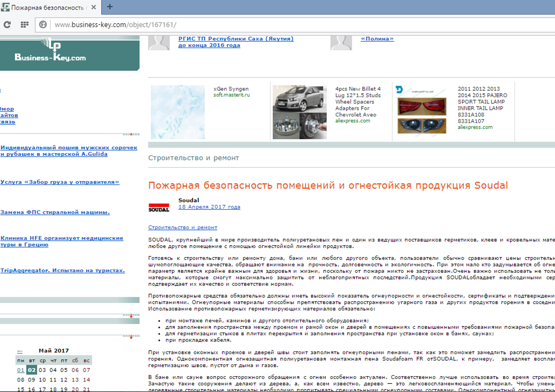Open the «Полина» link
The height and width of the screenshot is (392, 555).
(x=377, y=39)
